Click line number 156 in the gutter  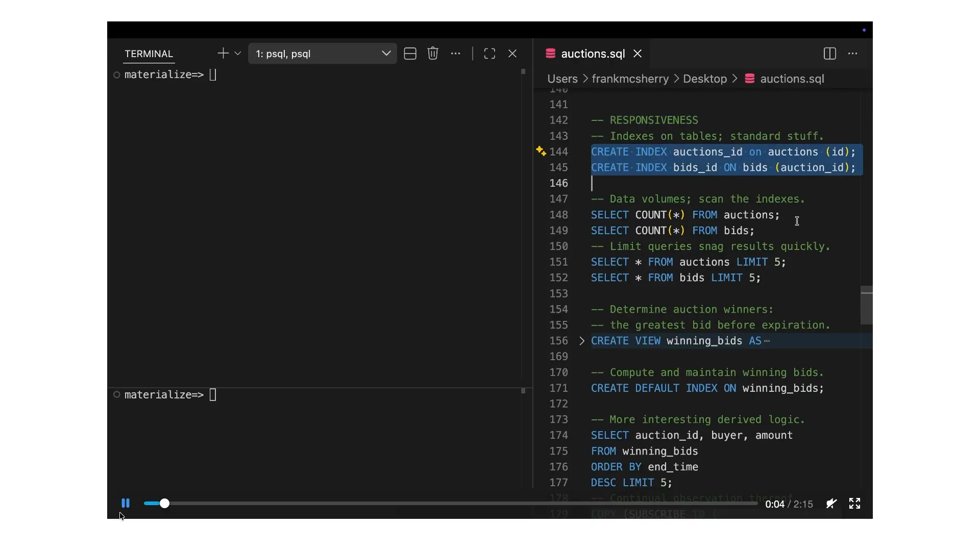tap(558, 341)
